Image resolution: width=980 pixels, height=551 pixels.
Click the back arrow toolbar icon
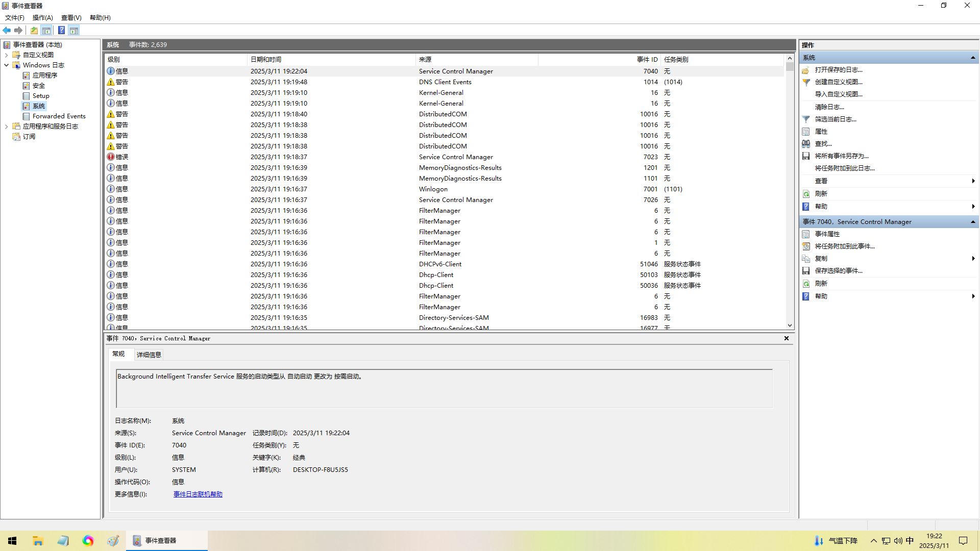(x=7, y=31)
